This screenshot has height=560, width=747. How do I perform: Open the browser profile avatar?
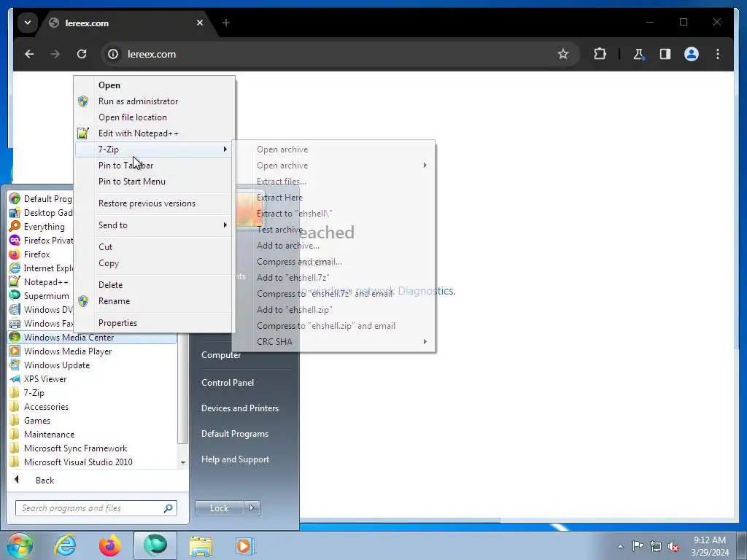pos(692,54)
